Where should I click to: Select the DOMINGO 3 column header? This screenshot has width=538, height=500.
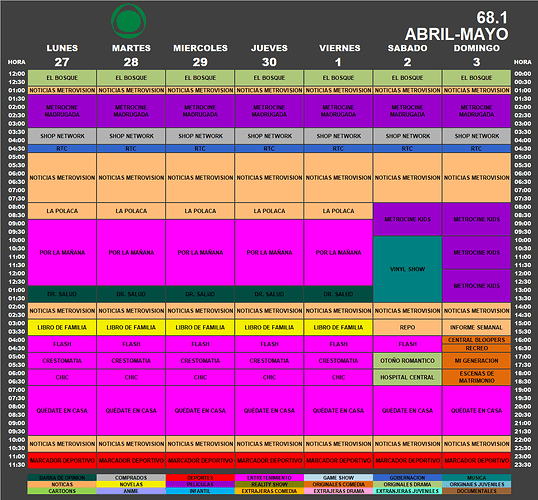477,55
